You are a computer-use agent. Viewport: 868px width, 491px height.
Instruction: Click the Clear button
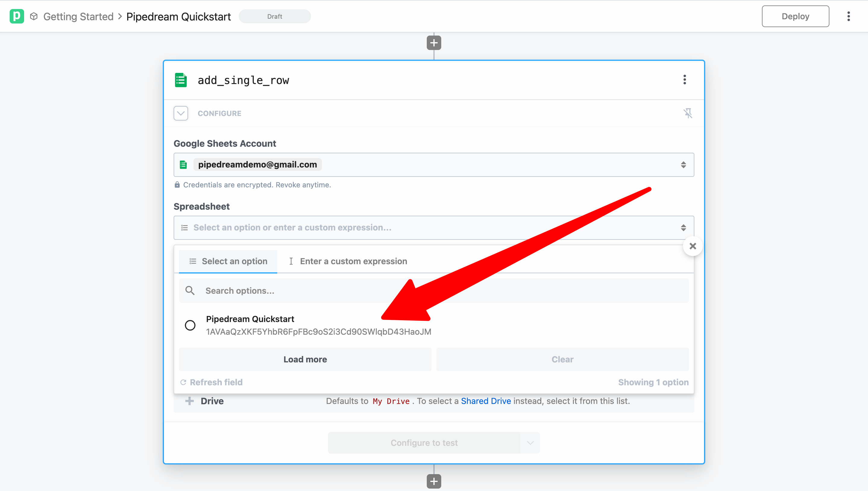coord(562,359)
